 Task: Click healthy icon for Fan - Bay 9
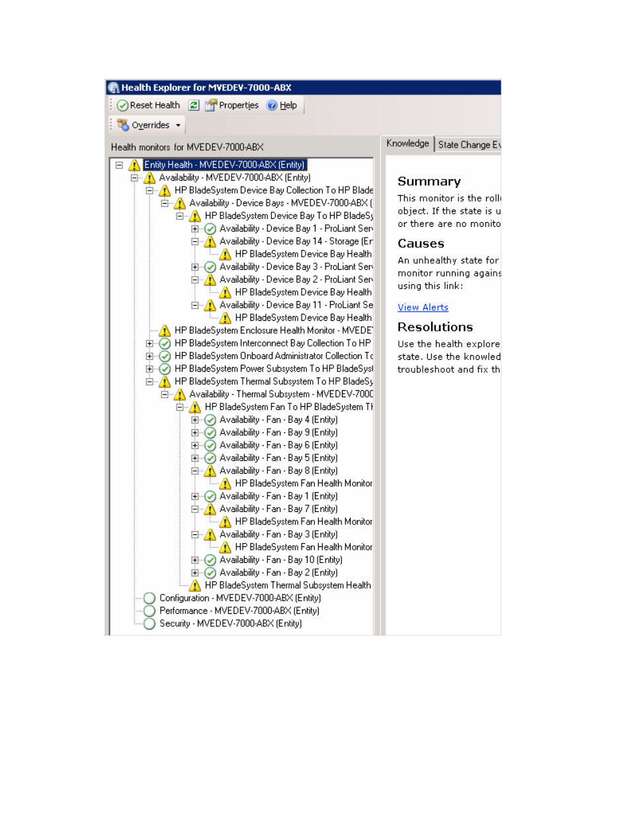210,433
